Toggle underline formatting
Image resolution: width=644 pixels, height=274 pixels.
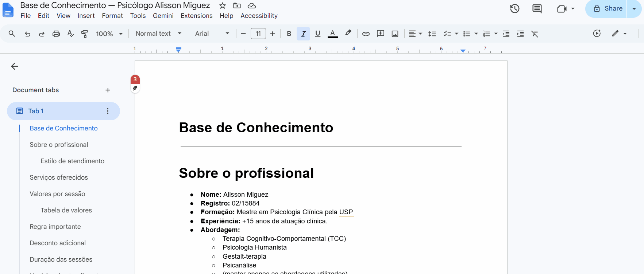coord(318,34)
